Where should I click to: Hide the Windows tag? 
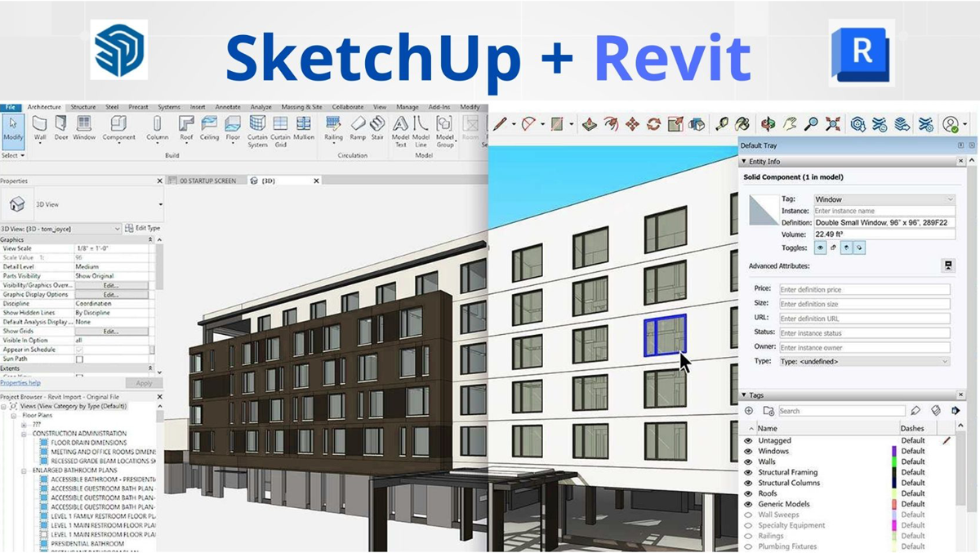[748, 451]
